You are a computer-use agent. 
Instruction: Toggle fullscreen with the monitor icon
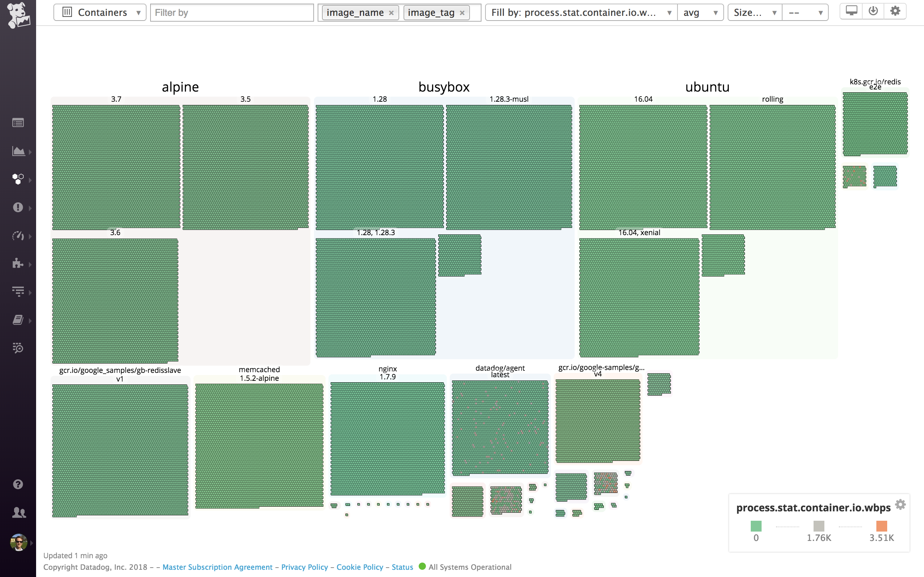pyautogui.click(x=852, y=11)
